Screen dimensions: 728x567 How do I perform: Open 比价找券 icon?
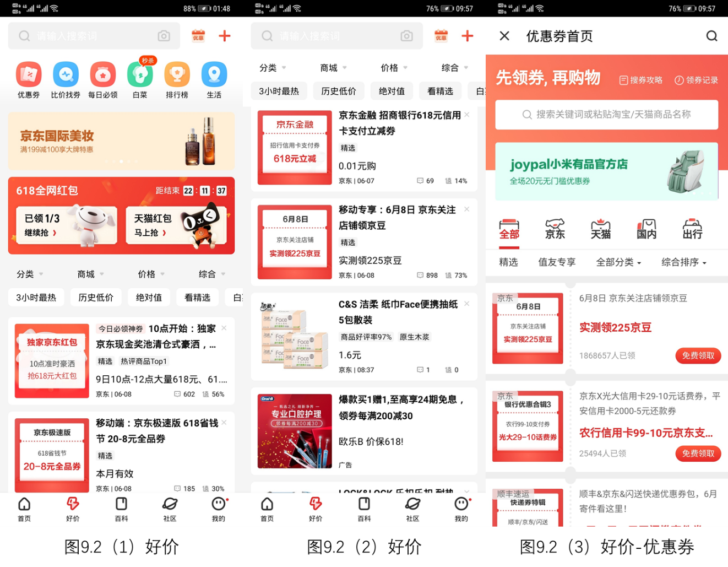(66, 80)
